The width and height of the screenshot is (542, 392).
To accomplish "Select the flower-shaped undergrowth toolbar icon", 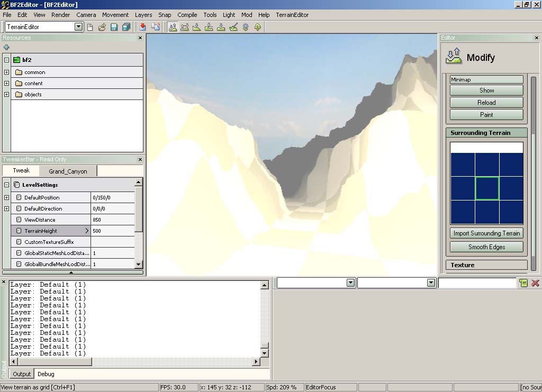I will click(246, 27).
